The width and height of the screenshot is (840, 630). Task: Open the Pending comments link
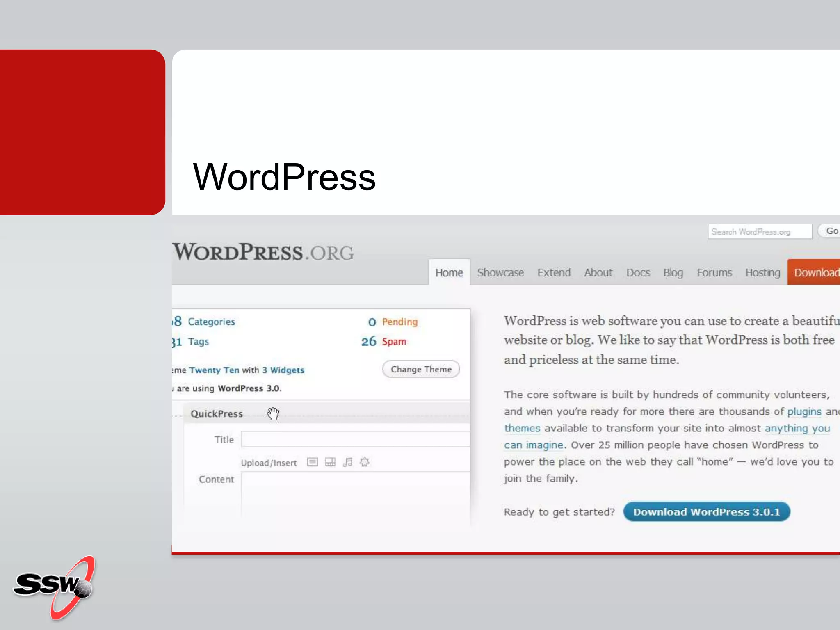[400, 322]
